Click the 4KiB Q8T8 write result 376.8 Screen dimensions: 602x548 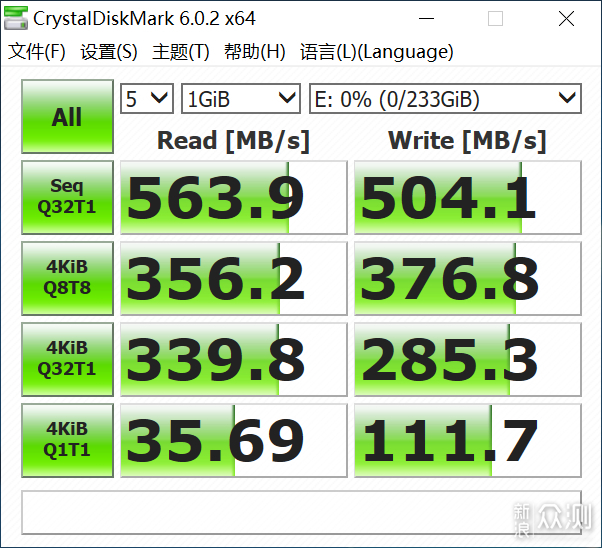click(x=467, y=278)
